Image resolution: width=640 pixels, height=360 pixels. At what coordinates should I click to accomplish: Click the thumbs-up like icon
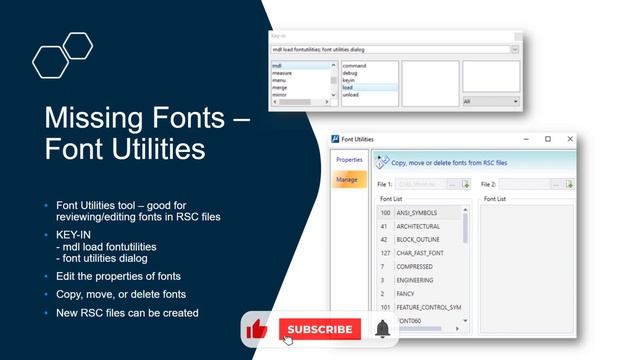coord(257,329)
